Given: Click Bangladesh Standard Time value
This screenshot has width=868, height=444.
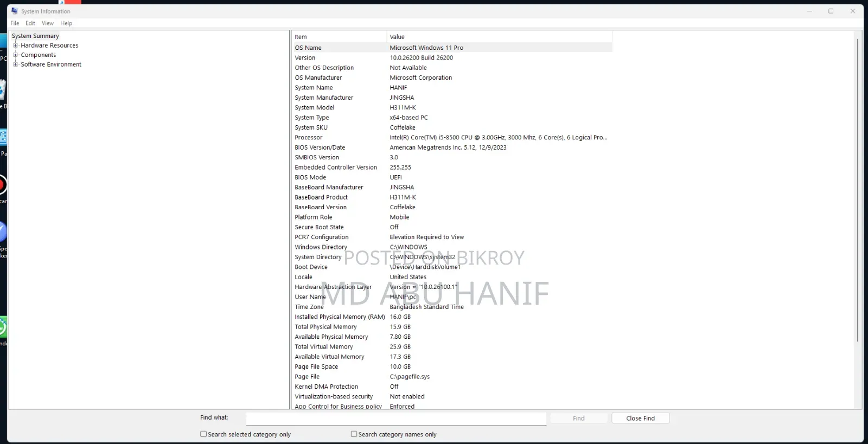Looking at the screenshot, I should click(427, 307).
